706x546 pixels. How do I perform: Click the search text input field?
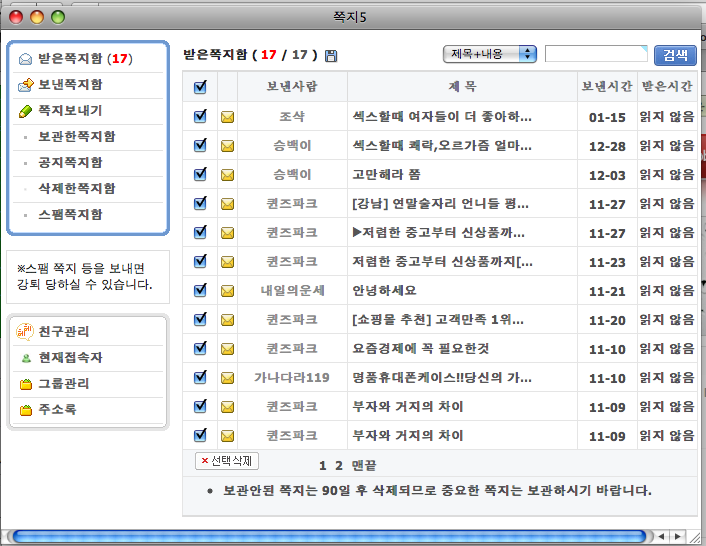coord(596,54)
